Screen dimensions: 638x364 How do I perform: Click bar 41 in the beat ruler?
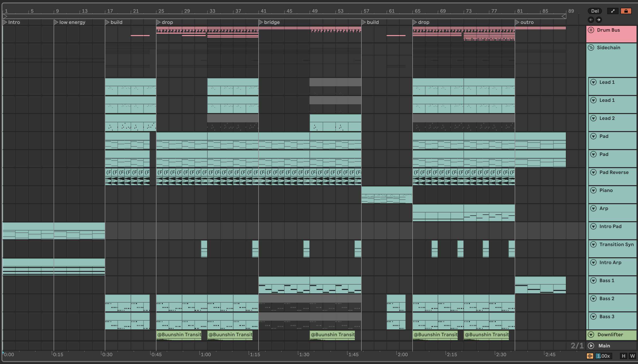[x=263, y=11]
